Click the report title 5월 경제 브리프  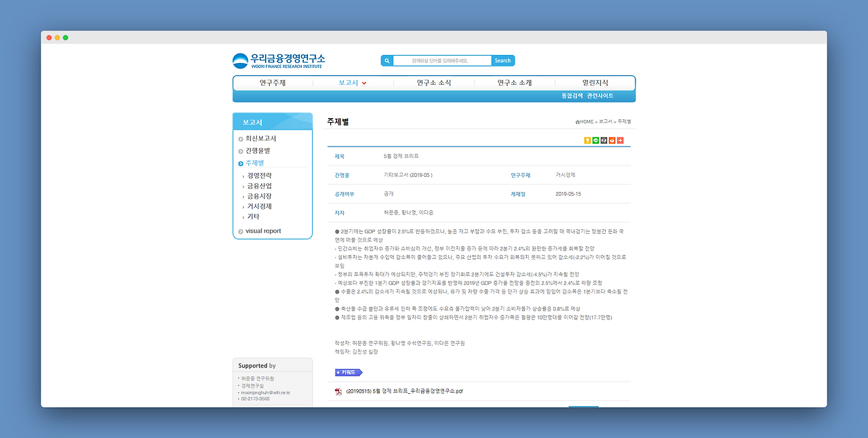(401, 156)
